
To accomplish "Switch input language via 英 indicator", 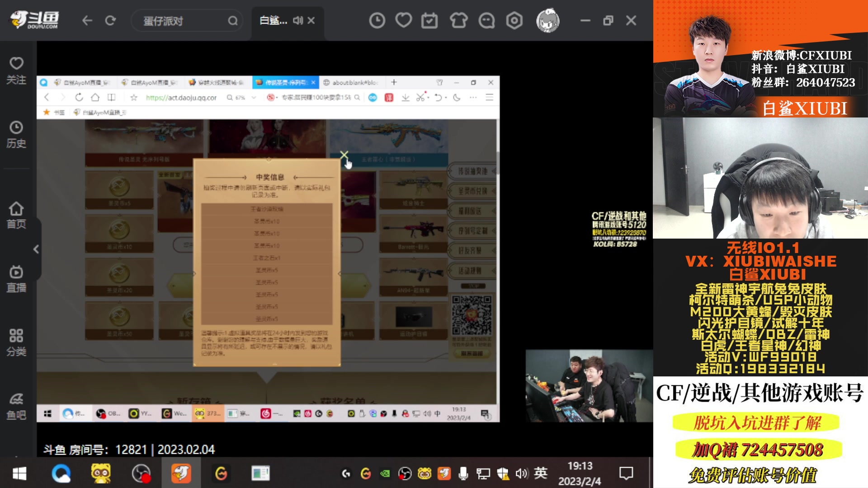I will click(541, 473).
